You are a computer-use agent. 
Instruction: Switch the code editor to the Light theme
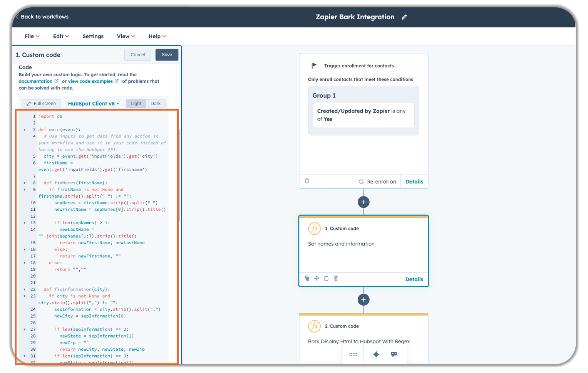click(x=136, y=103)
